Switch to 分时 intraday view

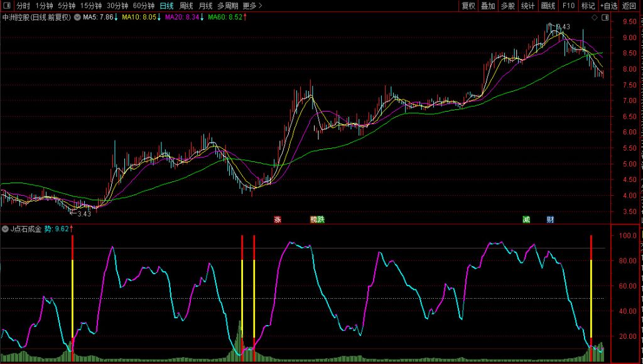point(23,6)
